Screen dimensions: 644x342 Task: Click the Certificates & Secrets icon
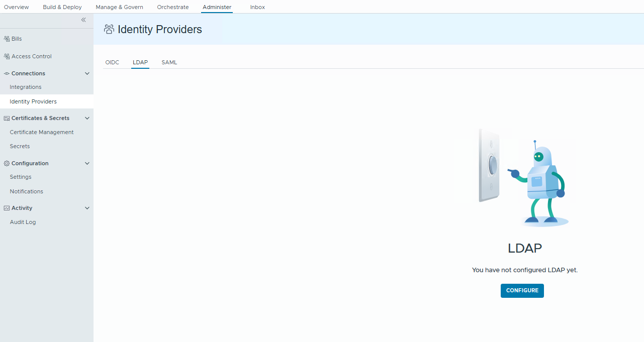coord(7,118)
